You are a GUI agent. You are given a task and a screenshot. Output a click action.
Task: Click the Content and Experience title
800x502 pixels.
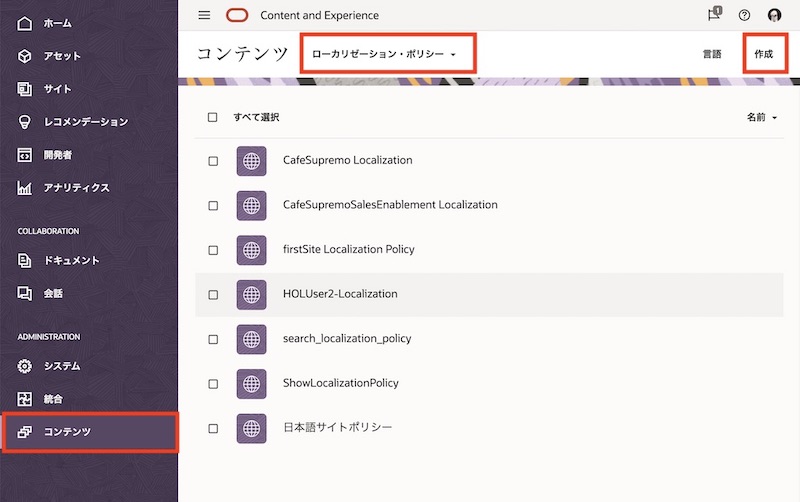[319, 15]
